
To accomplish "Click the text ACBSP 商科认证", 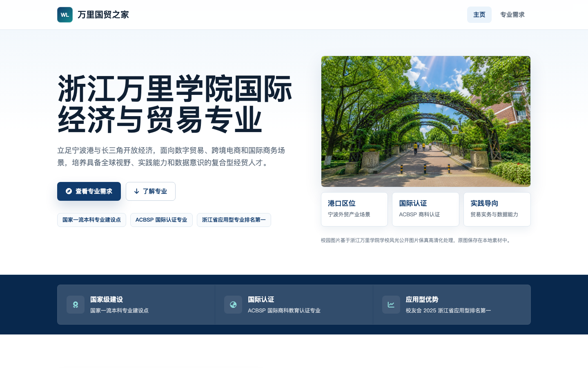I will tap(420, 215).
